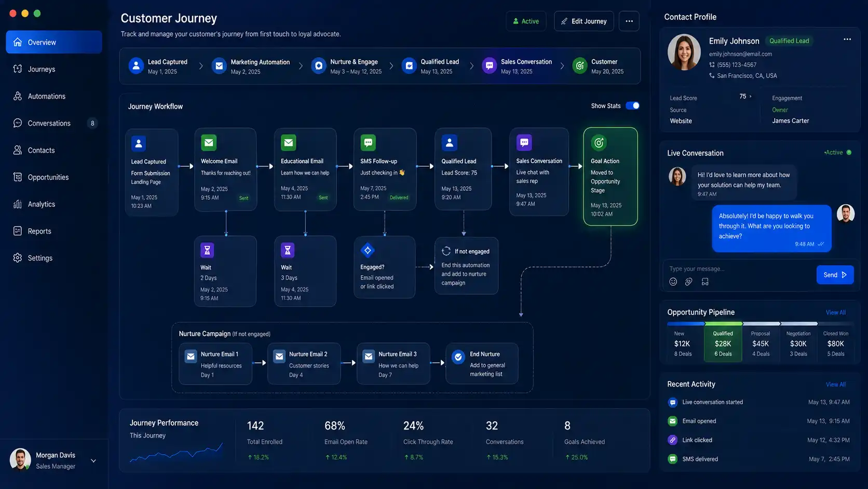Click the Engaged? condition diamond icon
Screen dimensions: 868x489
coord(368,250)
